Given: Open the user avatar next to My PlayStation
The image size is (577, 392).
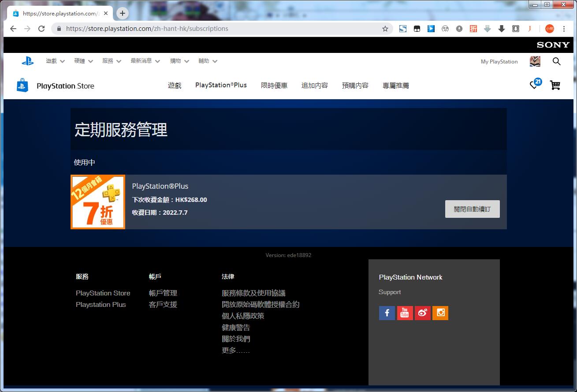Looking at the screenshot, I should pyautogui.click(x=535, y=61).
